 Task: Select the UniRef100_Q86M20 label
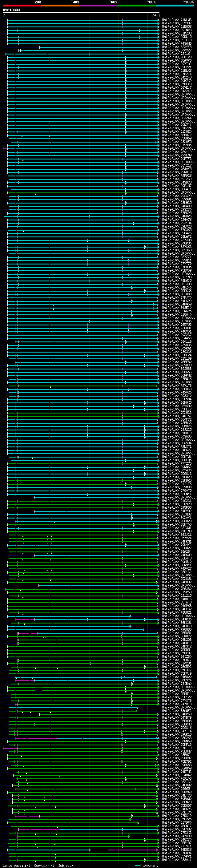[x=177, y=521]
